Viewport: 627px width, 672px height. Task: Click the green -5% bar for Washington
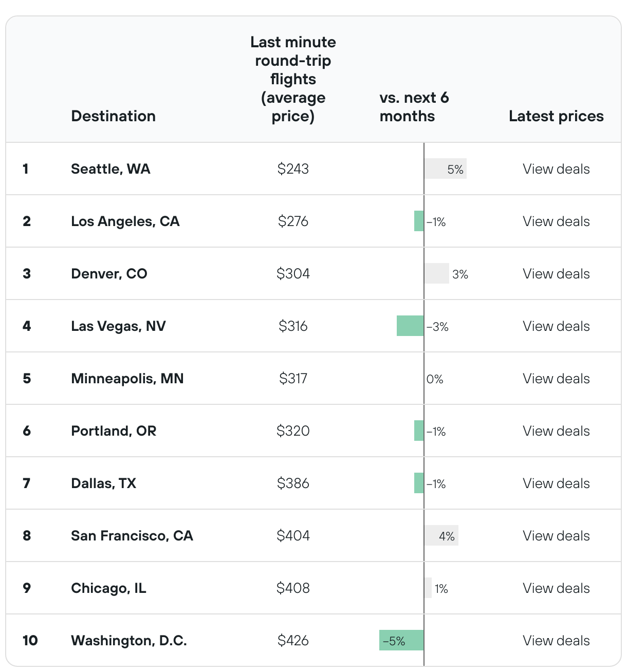401,641
